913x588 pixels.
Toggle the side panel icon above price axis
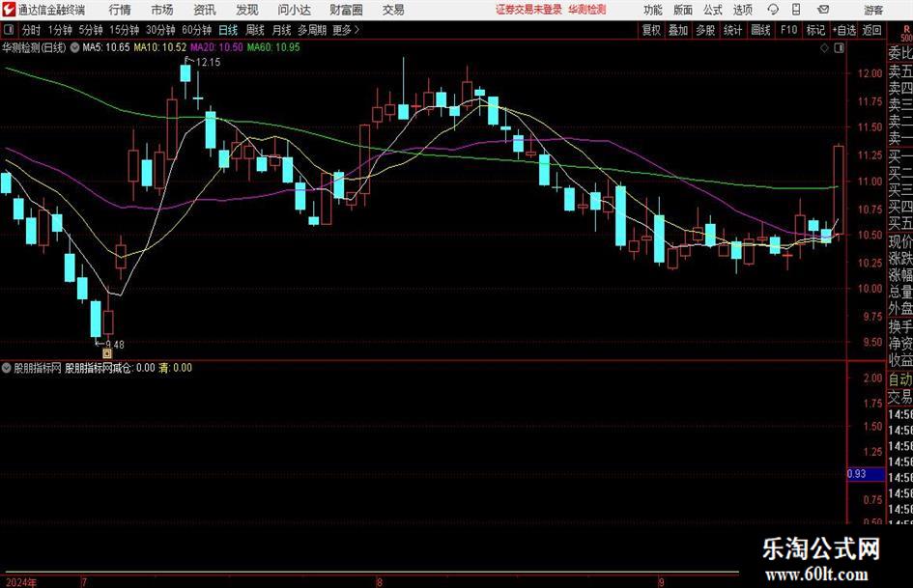click(x=839, y=48)
